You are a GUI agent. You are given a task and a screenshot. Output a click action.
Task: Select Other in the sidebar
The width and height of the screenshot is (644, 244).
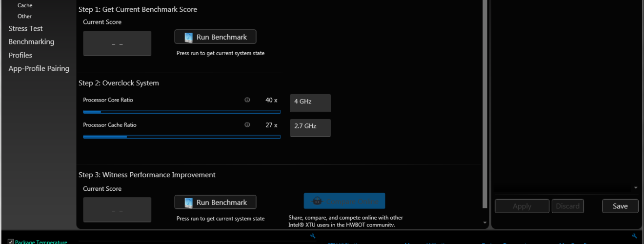point(24,16)
